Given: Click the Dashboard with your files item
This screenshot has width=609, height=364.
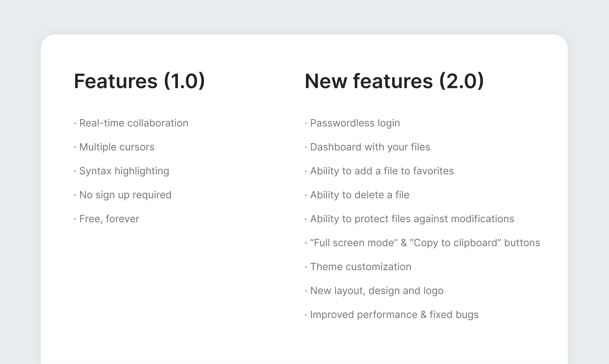Looking at the screenshot, I should tap(367, 147).
